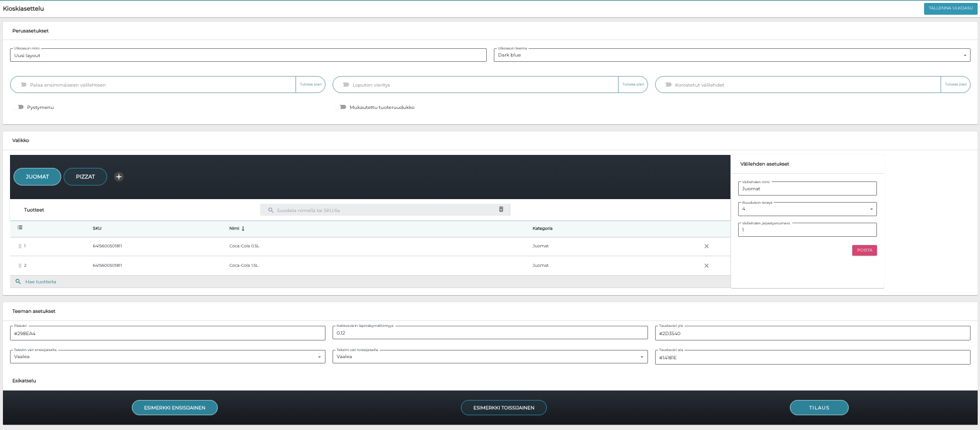Toggle Palaa ensimmäiseen välilehteen switch
Screen dimensions: 980x430
22,85
